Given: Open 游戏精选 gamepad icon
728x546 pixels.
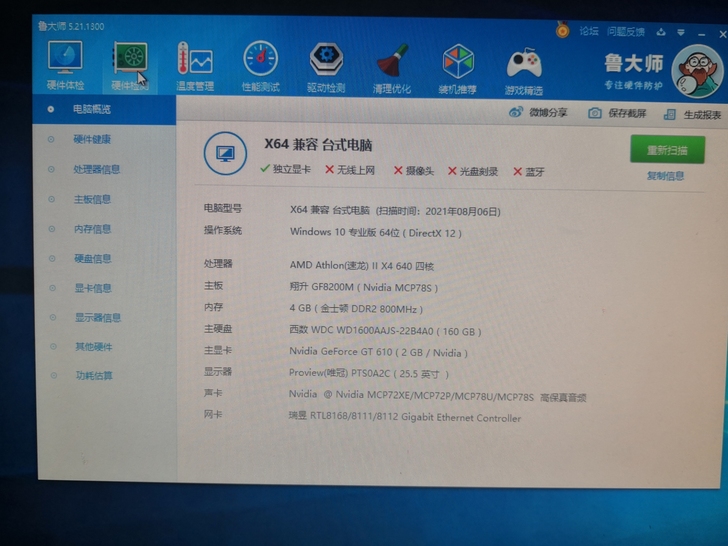Looking at the screenshot, I should [524, 71].
